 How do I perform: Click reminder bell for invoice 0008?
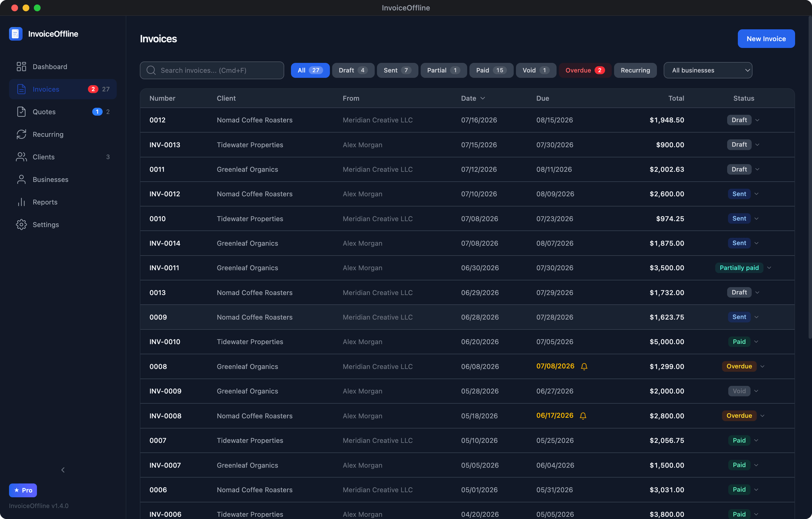click(584, 367)
